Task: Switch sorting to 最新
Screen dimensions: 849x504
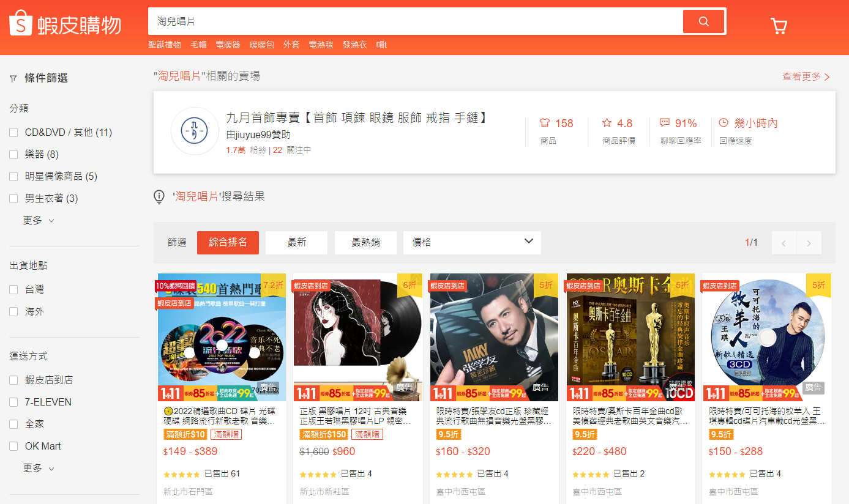Action: point(296,242)
